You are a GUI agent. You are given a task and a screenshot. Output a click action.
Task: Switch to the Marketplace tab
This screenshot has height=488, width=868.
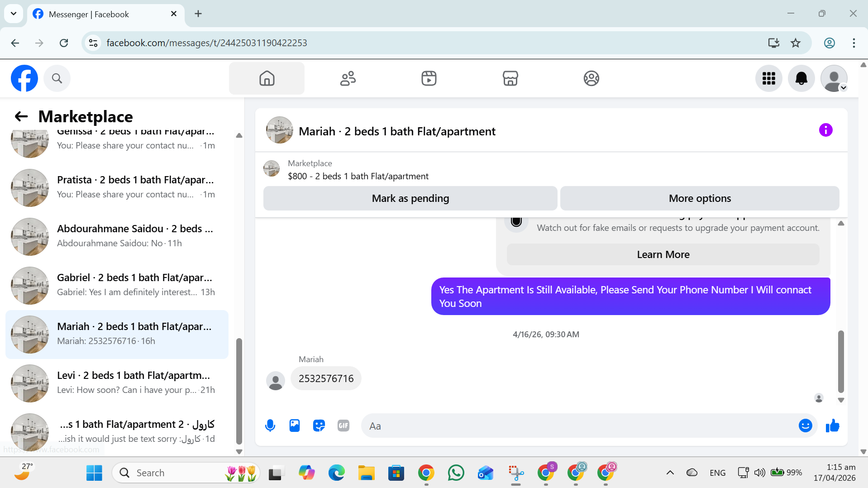(510, 78)
